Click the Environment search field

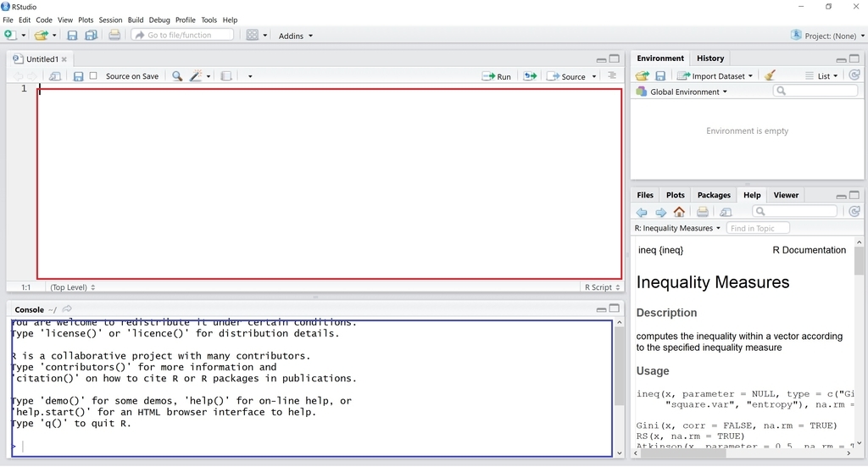click(x=815, y=91)
